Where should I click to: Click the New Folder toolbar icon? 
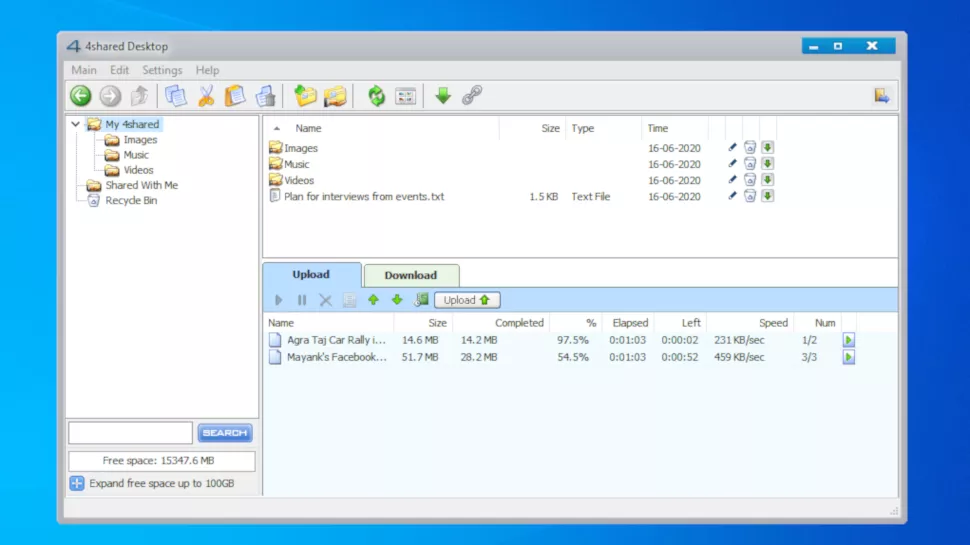305,96
